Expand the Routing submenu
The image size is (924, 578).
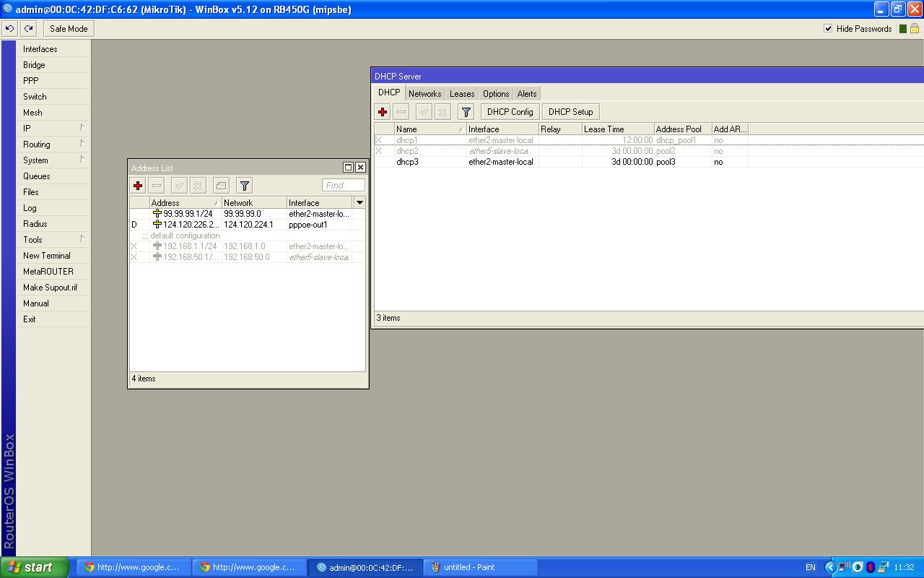53,144
